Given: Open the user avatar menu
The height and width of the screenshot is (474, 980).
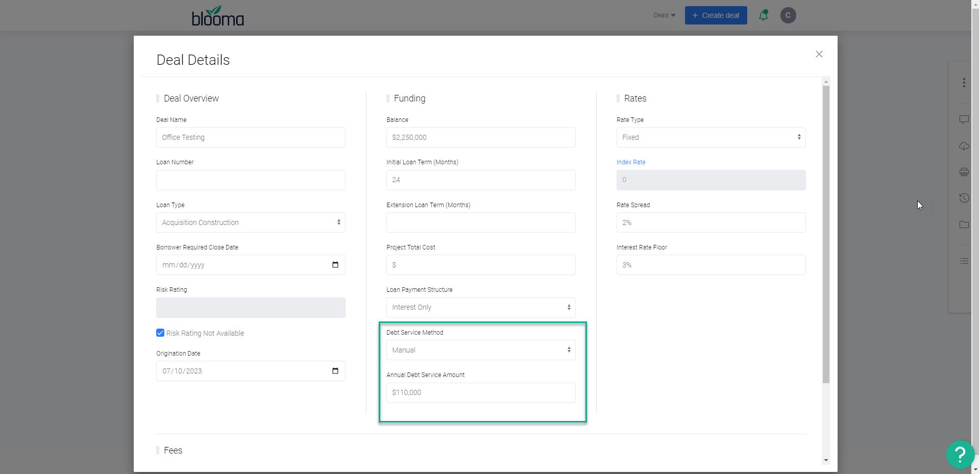Looking at the screenshot, I should coord(788,15).
